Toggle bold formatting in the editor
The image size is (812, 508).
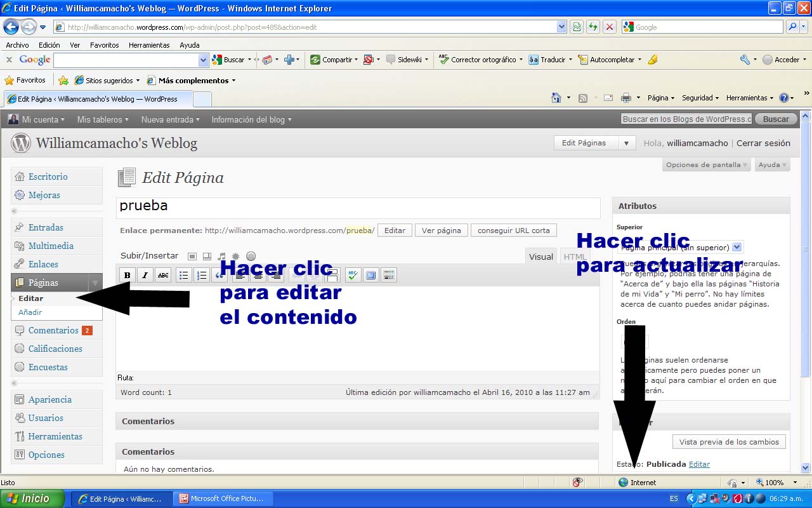[127, 275]
